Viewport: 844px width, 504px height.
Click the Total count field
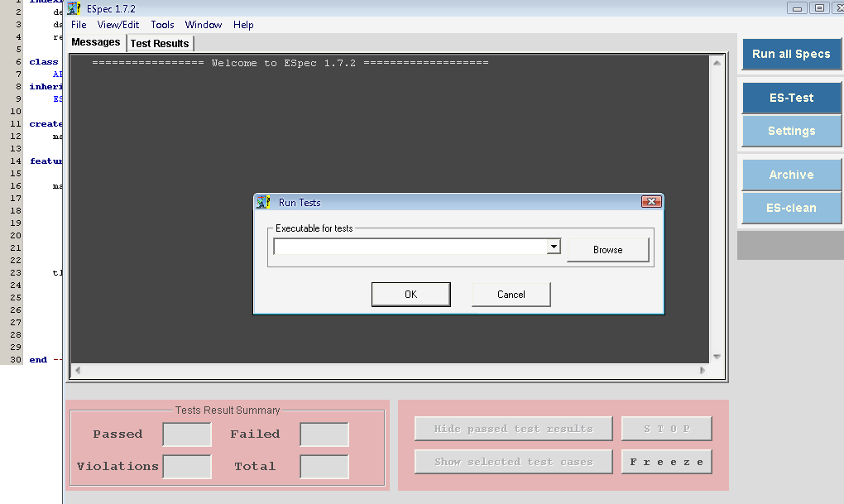(x=324, y=467)
